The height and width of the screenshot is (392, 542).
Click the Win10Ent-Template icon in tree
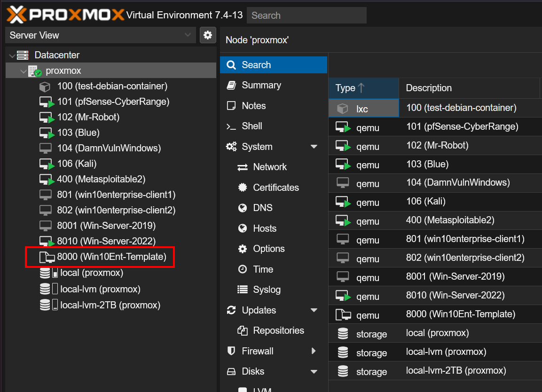pyautogui.click(x=46, y=257)
